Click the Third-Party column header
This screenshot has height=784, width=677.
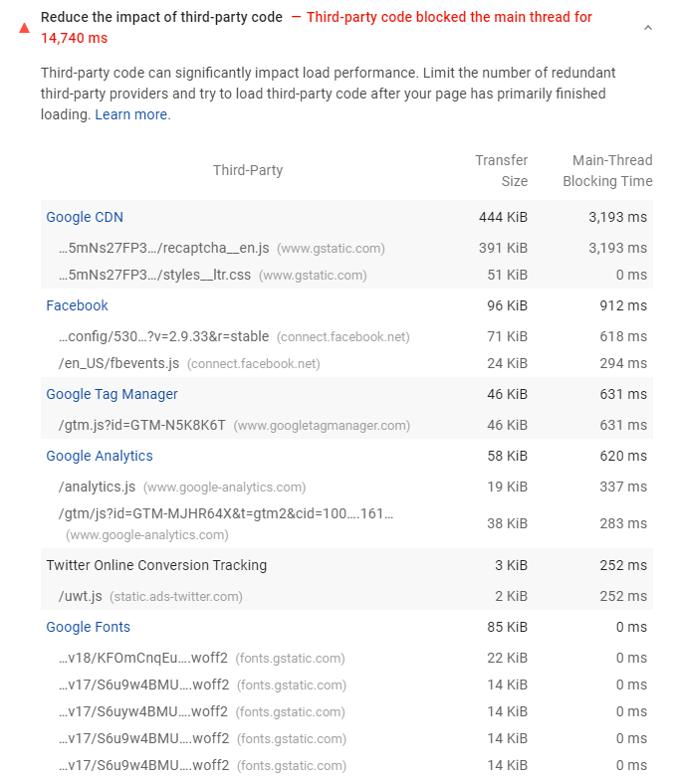248,170
